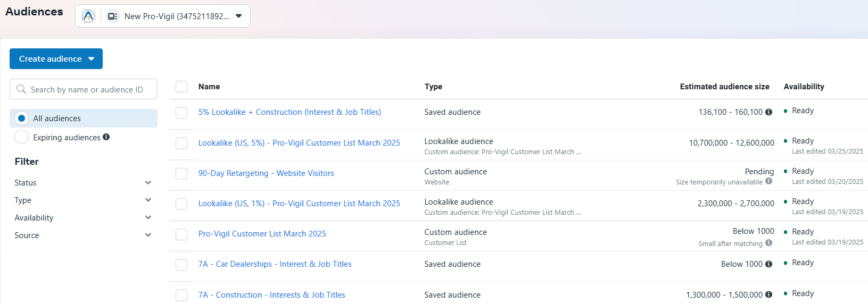
Task: Click info icon beside Car Dealerships Below 1000
Action: click(x=768, y=264)
